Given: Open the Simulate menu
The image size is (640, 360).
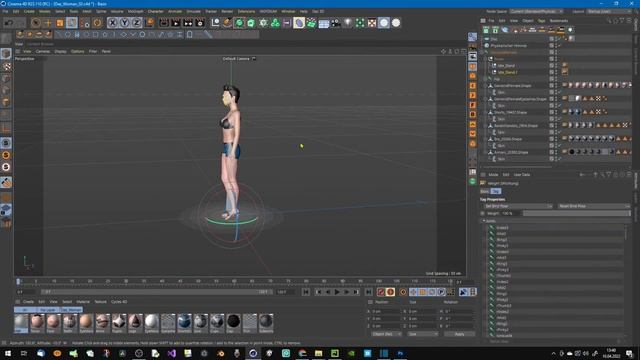Looking at the screenshot, I should click(193, 11).
